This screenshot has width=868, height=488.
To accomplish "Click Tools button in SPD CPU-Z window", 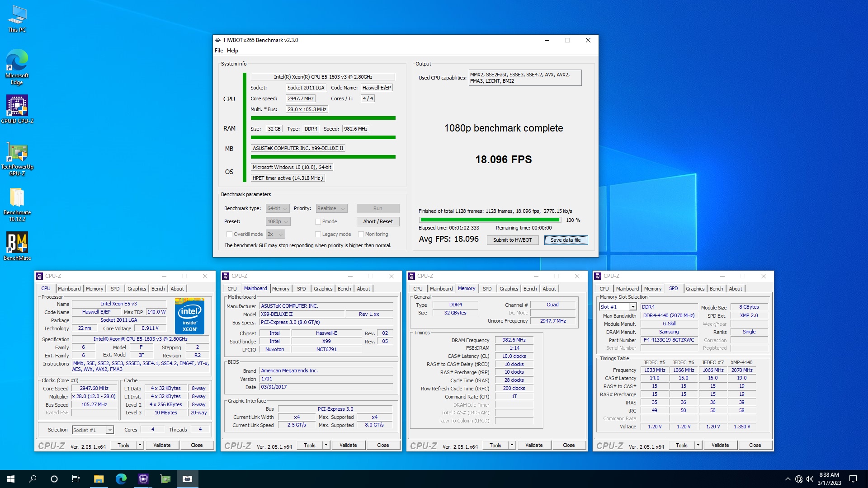I will [x=681, y=446].
